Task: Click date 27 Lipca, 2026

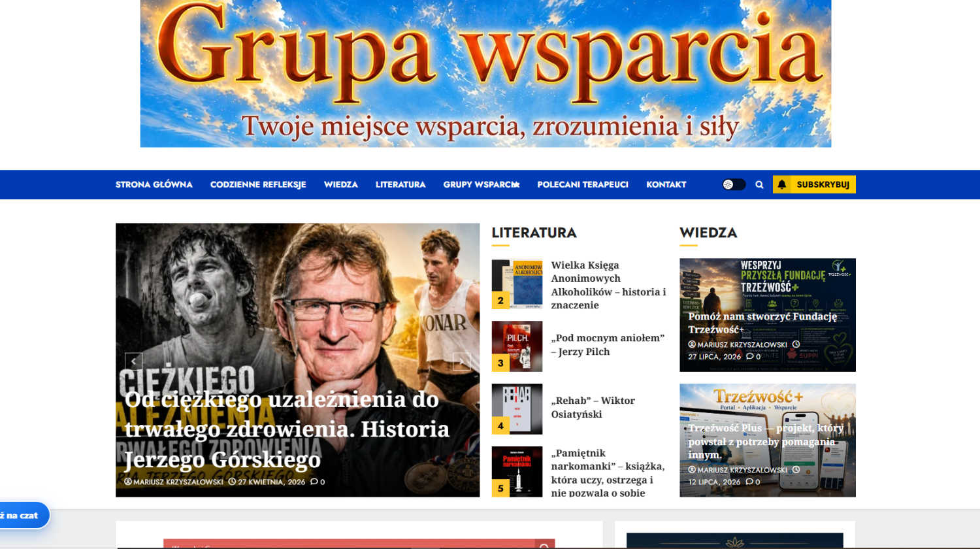Action: 715,357
